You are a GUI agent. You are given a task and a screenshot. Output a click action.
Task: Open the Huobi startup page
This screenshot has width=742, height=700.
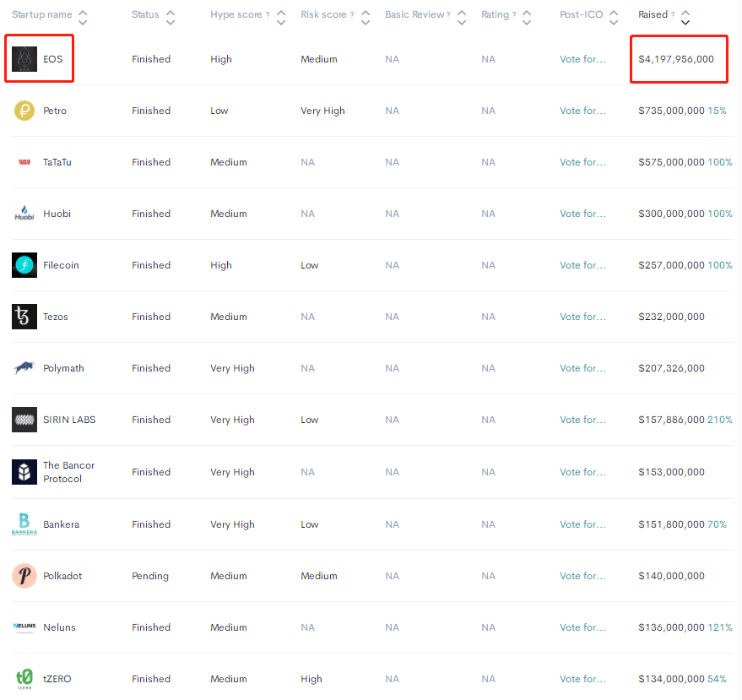(x=57, y=214)
